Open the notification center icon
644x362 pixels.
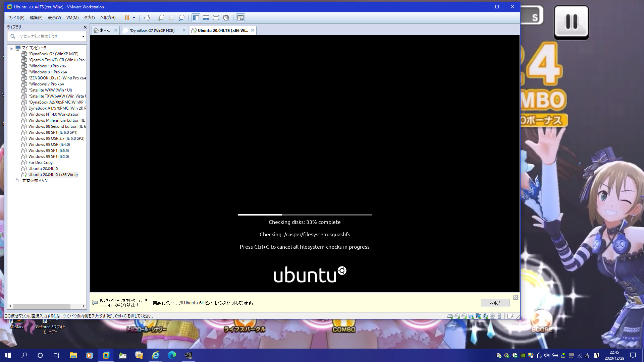click(x=633, y=355)
